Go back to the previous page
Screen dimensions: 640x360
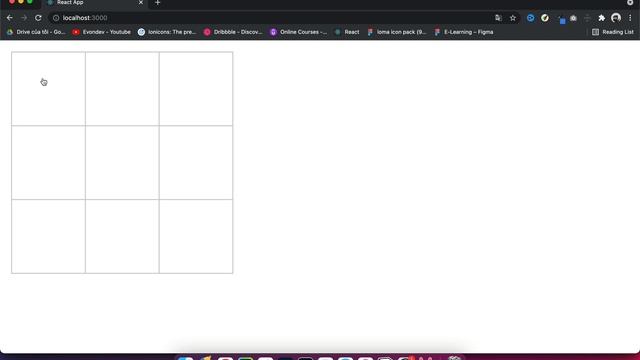[x=9, y=18]
